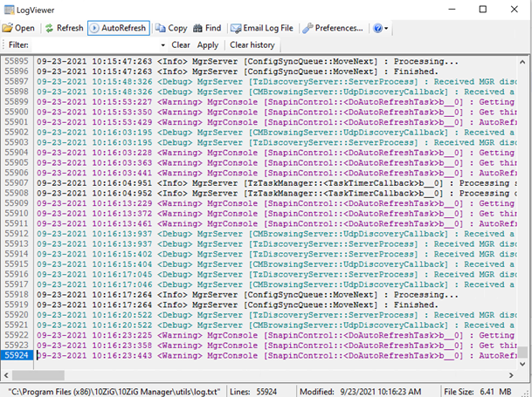This screenshot has width=532, height=397.
Task: Click the Copy pages icon
Action: pos(161,28)
